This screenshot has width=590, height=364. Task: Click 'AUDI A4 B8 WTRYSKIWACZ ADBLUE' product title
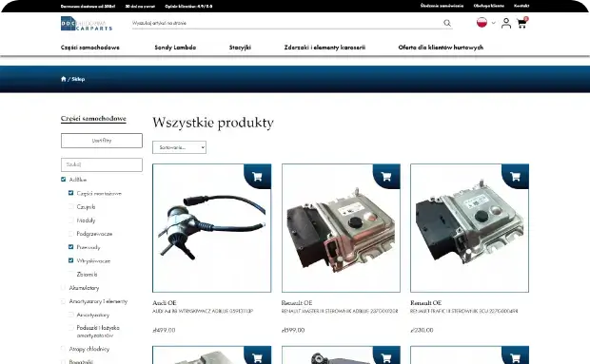coord(203,311)
